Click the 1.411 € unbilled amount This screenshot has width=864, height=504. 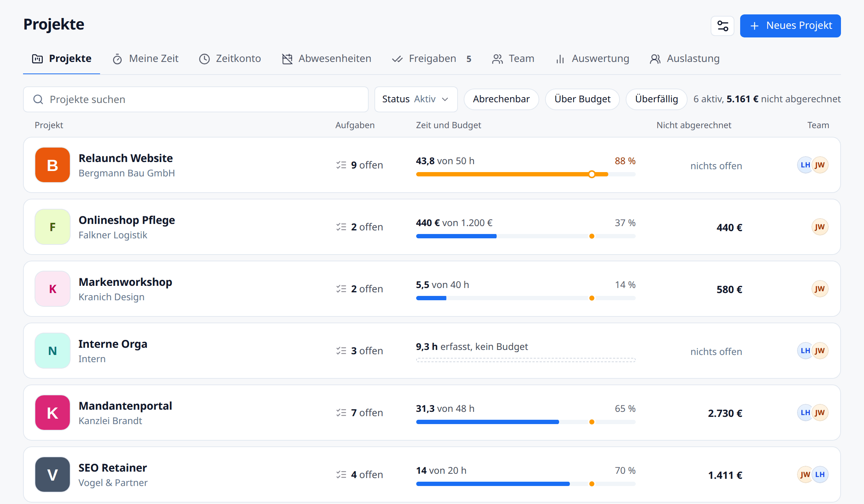point(725,475)
